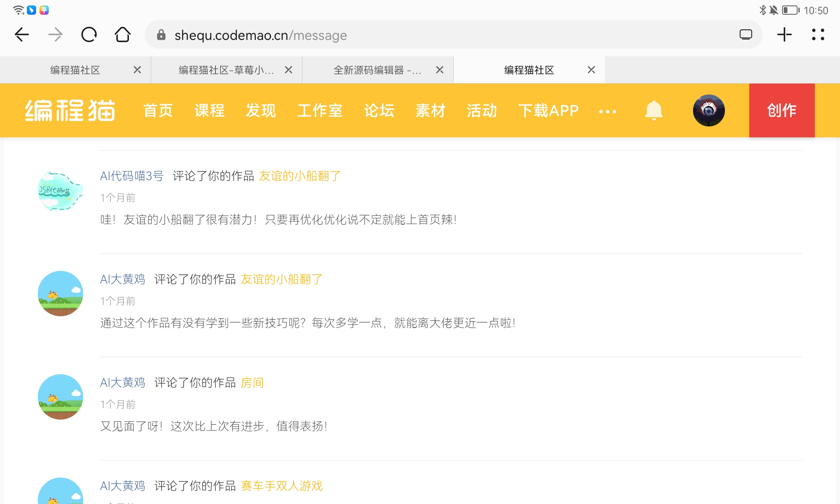840x504 pixels.
Task: Open the 首页 navigation item
Action: (158, 110)
